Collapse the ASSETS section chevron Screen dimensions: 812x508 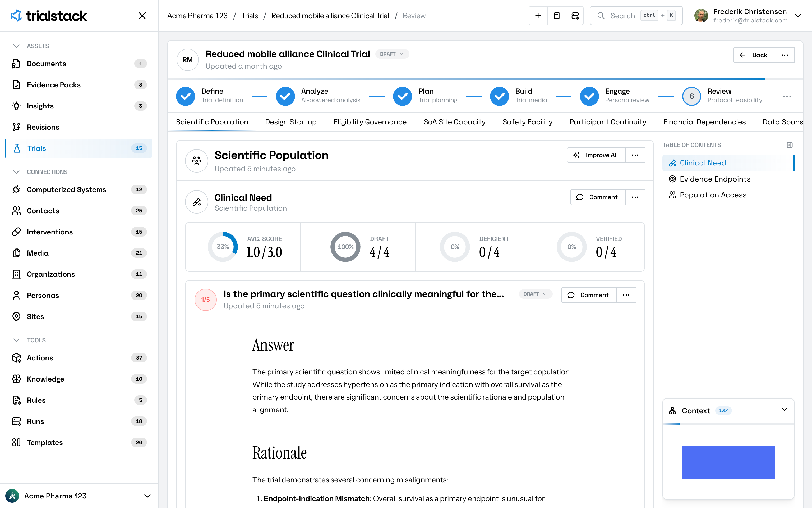tap(16, 46)
